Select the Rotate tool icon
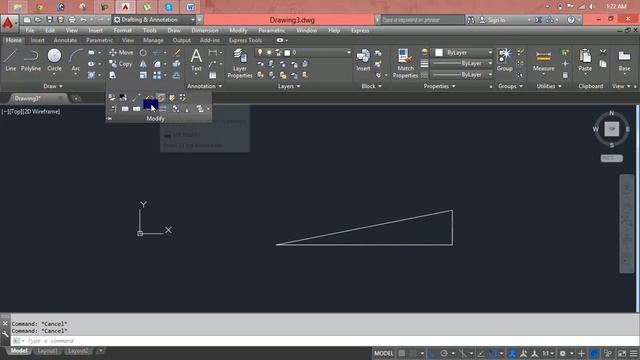The image size is (640, 360). (x=143, y=53)
